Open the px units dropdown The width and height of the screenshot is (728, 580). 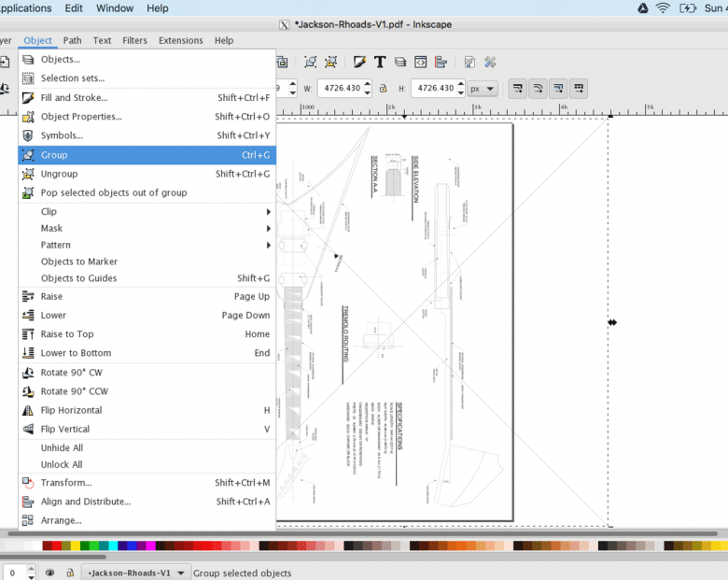pos(483,89)
